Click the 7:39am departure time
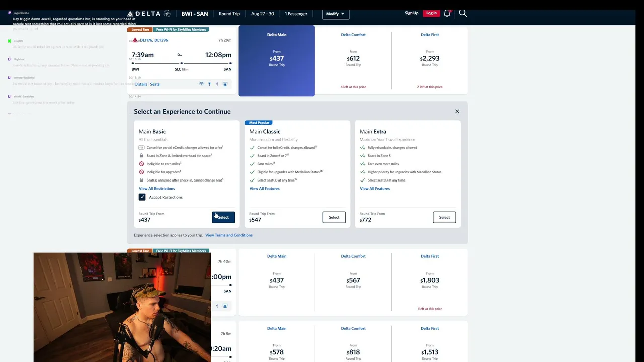 [143, 55]
